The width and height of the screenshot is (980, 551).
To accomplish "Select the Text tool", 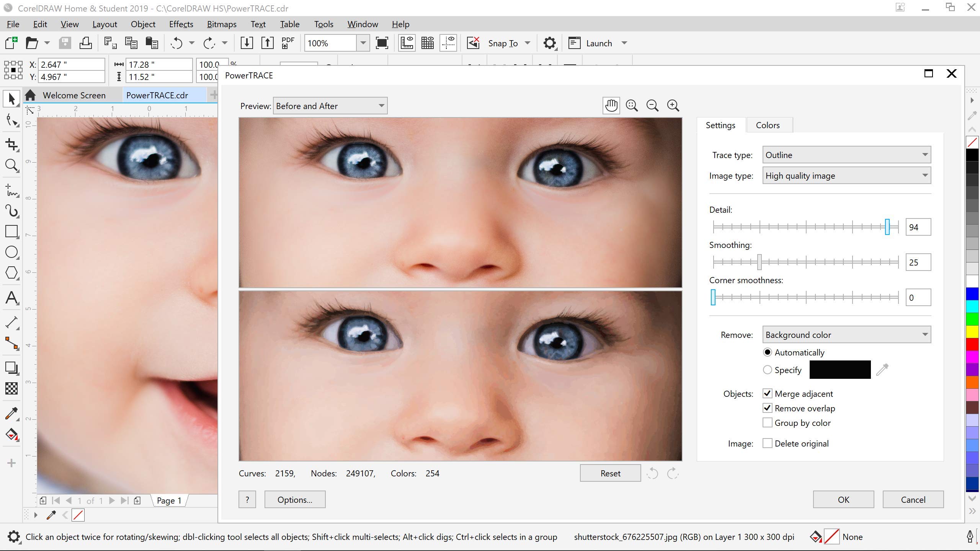I will [x=11, y=298].
